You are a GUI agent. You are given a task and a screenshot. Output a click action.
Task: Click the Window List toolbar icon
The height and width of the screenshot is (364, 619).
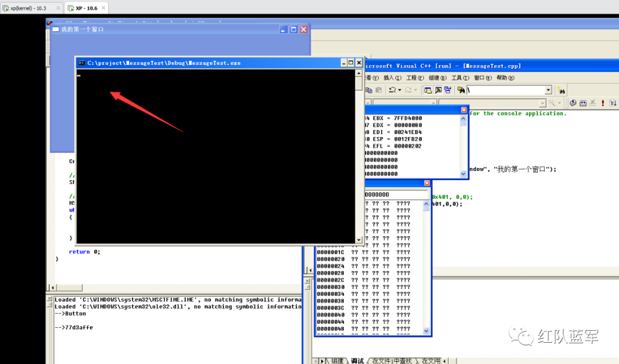pos(448,91)
